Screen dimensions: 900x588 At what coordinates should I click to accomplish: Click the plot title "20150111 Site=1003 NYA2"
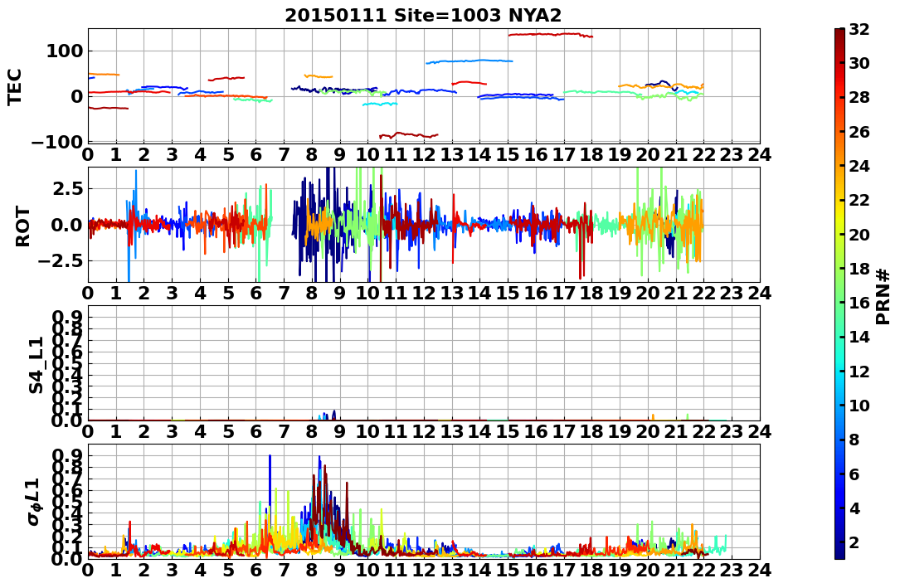[423, 15]
